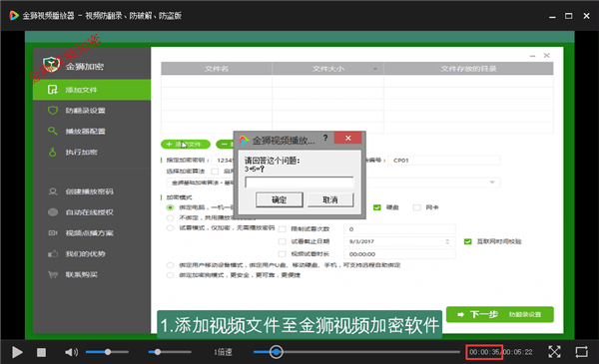The width and height of the screenshot is (599, 364).
Task: Open the encryption algorithm dropdown arrow
Action: pos(492,182)
